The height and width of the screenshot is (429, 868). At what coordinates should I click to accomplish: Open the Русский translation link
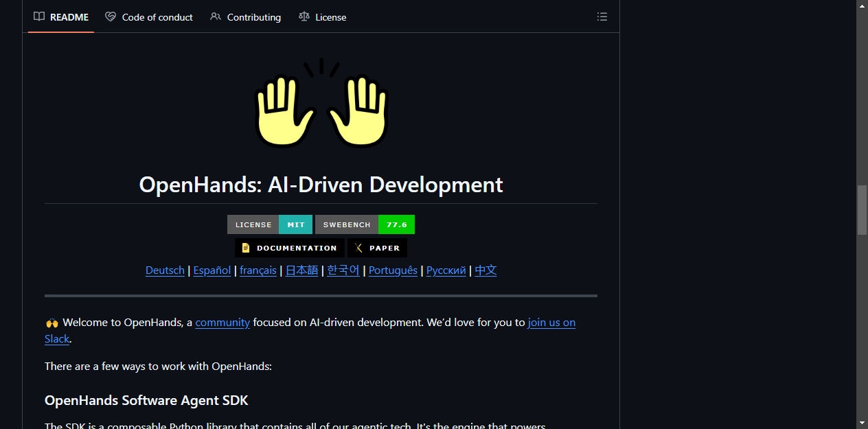(446, 270)
